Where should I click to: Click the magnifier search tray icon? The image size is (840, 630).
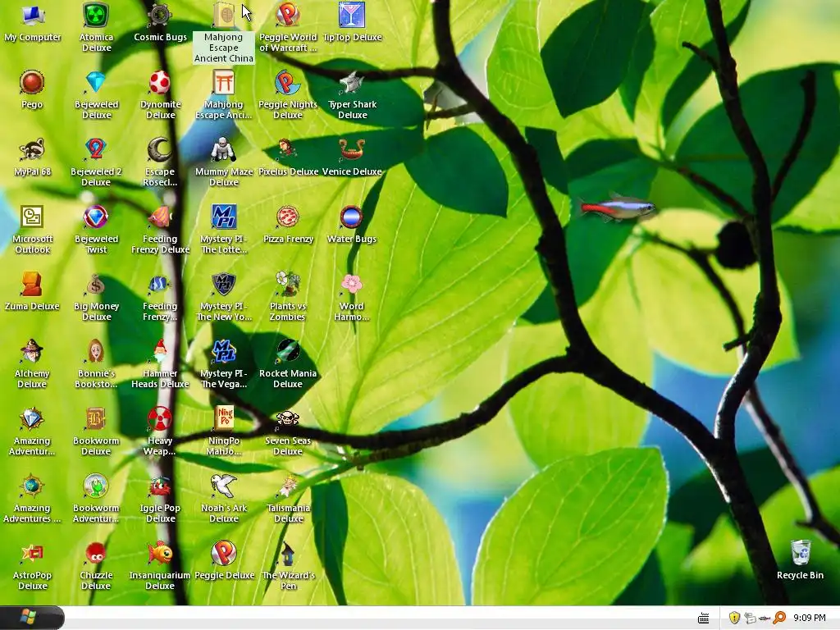[x=779, y=618]
